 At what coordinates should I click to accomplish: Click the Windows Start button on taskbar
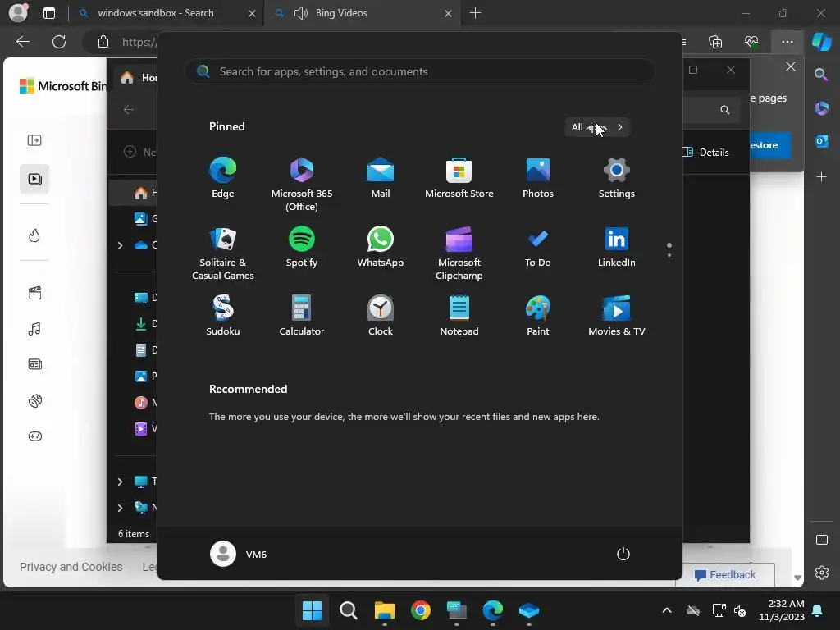312,610
